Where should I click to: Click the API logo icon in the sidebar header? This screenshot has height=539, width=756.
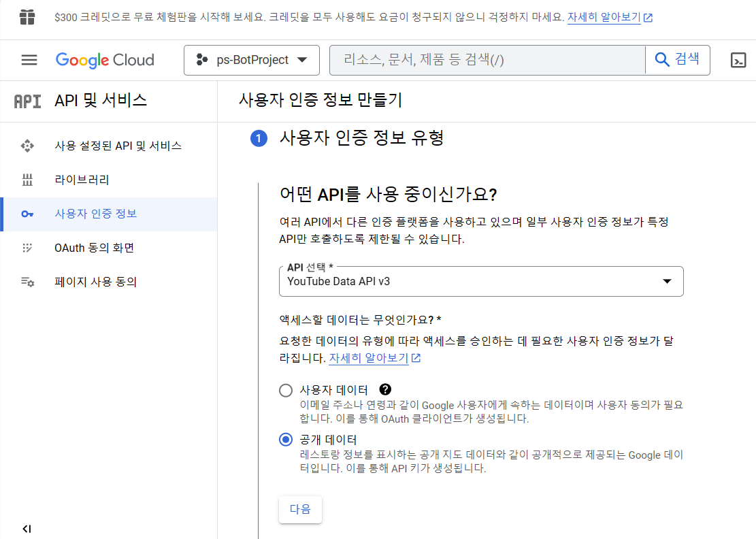click(x=27, y=101)
